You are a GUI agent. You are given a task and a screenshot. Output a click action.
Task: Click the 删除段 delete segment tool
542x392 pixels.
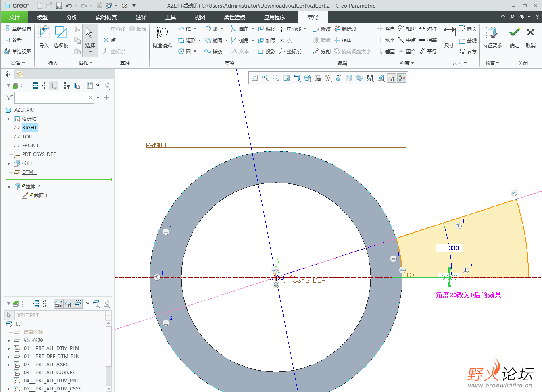pos(345,29)
